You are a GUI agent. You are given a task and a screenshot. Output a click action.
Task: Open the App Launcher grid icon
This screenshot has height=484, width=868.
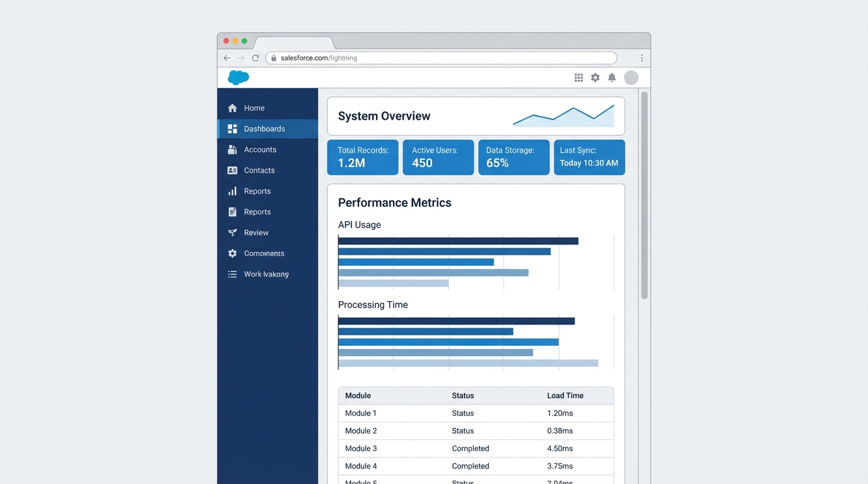click(578, 77)
